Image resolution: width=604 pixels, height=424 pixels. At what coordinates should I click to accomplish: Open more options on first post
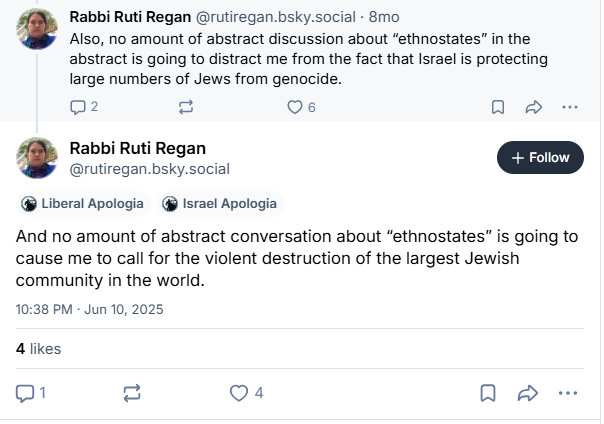[570, 107]
